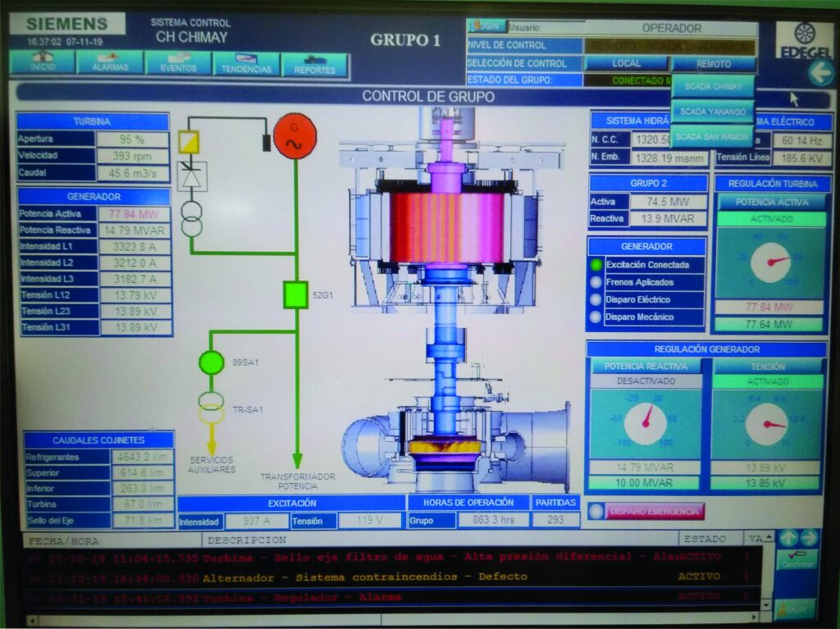Click the EDEGEL logo

coord(805,40)
